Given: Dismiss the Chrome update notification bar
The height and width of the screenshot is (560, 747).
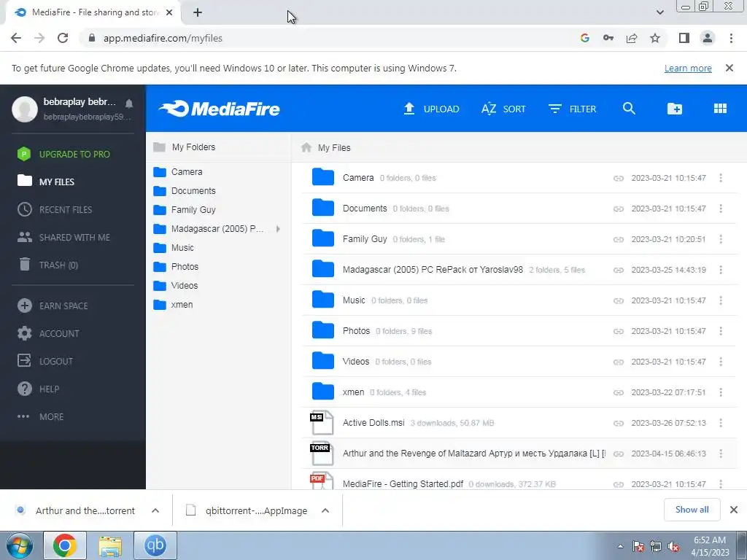Looking at the screenshot, I should coord(729,68).
